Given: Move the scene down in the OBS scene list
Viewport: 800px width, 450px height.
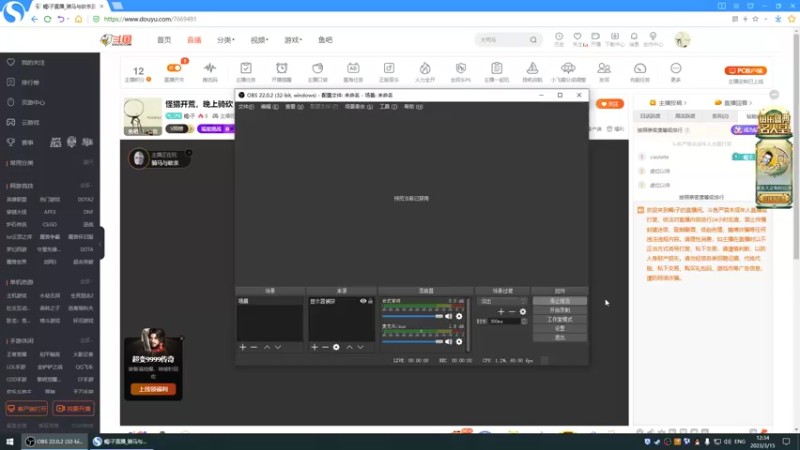Looking at the screenshot, I should coord(278,347).
